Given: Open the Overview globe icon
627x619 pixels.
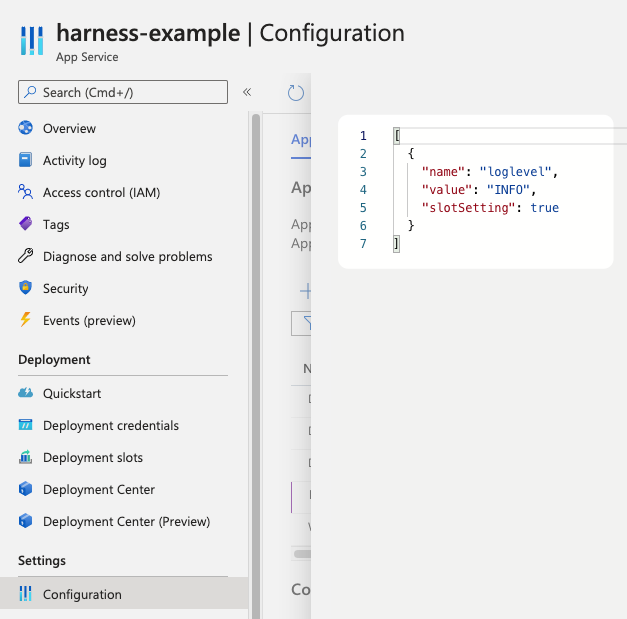Looking at the screenshot, I should pos(26,128).
